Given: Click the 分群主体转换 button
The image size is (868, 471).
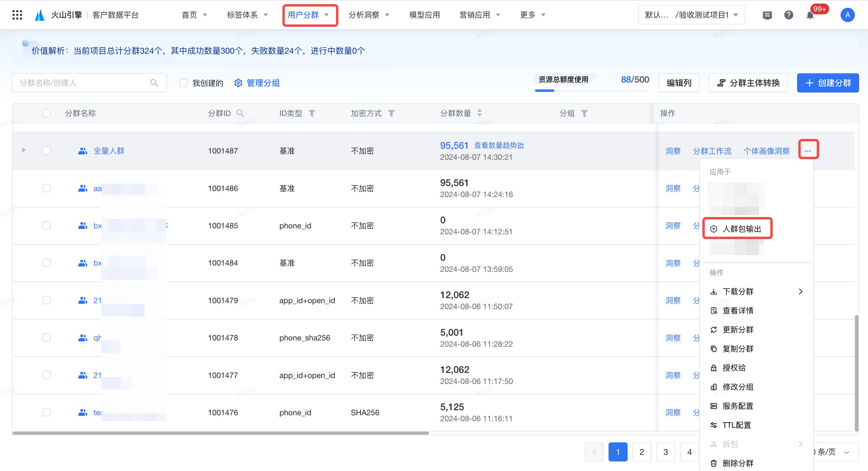Looking at the screenshot, I should [x=748, y=83].
